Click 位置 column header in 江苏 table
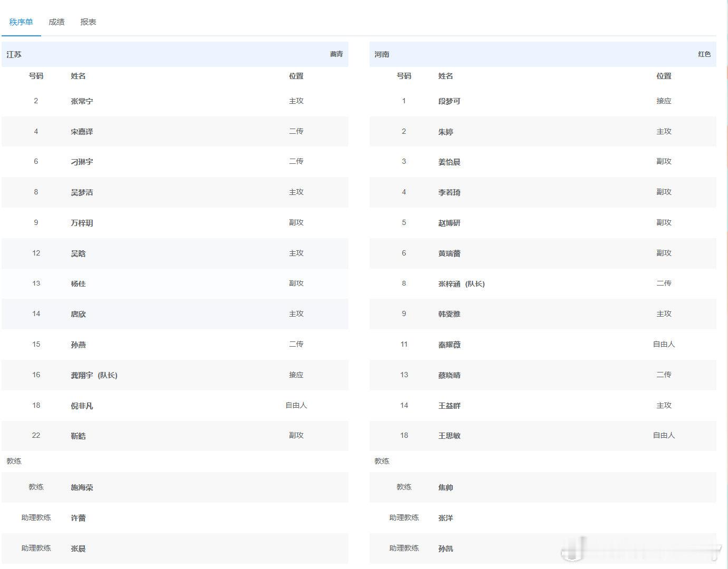Screen dimensions: 728x569 tap(296, 76)
